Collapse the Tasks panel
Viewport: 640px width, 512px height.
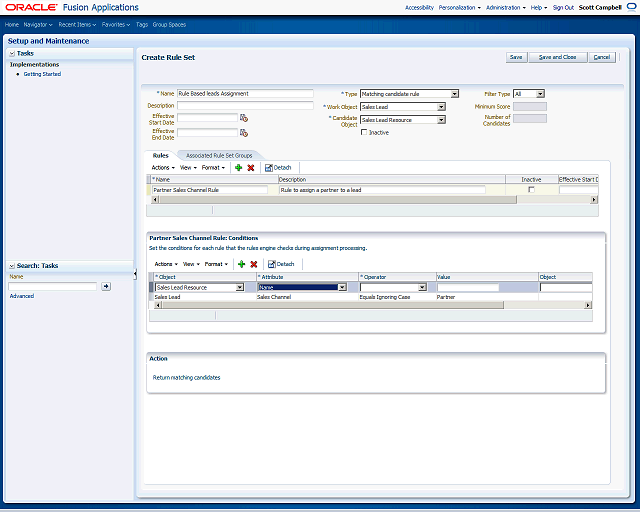(12, 53)
